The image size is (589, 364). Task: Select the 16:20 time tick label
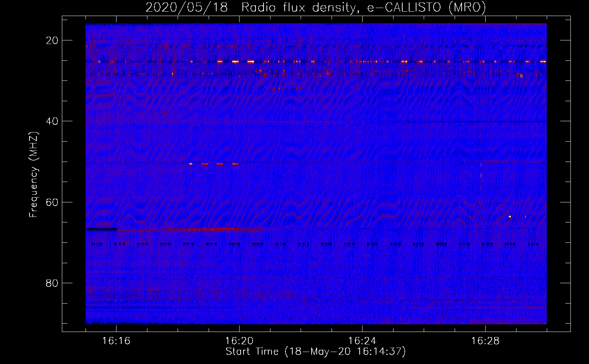[239, 341]
